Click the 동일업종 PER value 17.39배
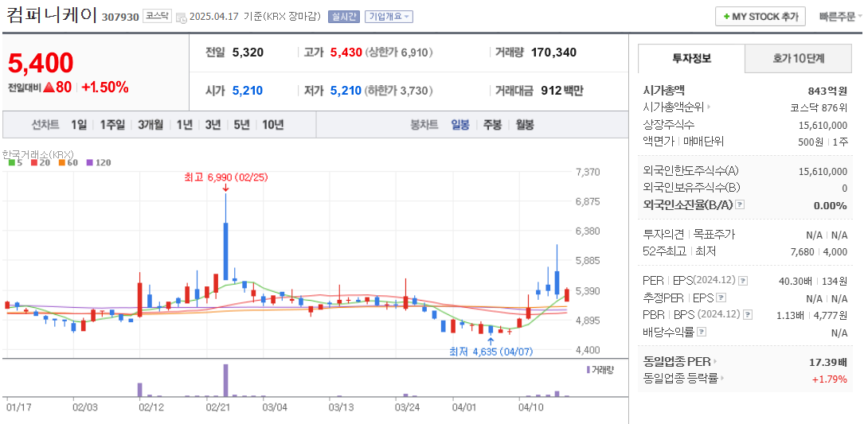The height and width of the screenshot is (424, 868). coord(827,363)
